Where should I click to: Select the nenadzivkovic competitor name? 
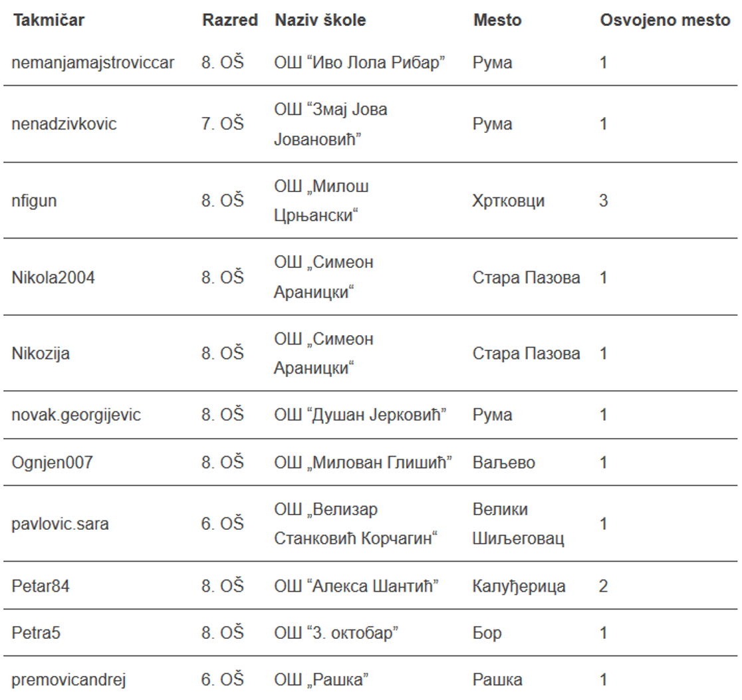[64, 124]
